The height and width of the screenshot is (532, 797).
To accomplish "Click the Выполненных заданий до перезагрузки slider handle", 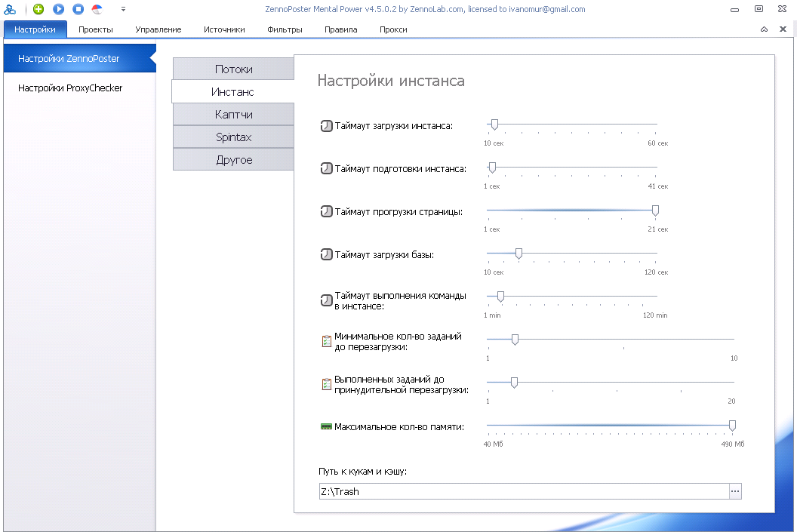I will (515, 382).
